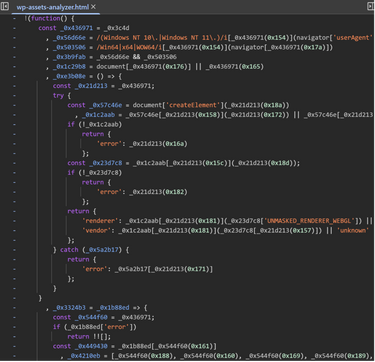Image resolution: width=375 pixels, height=362 pixels.
Task: Click the _0x5a2b17[_0x21d213(0x171)] error expression
Action: (x=164, y=270)
